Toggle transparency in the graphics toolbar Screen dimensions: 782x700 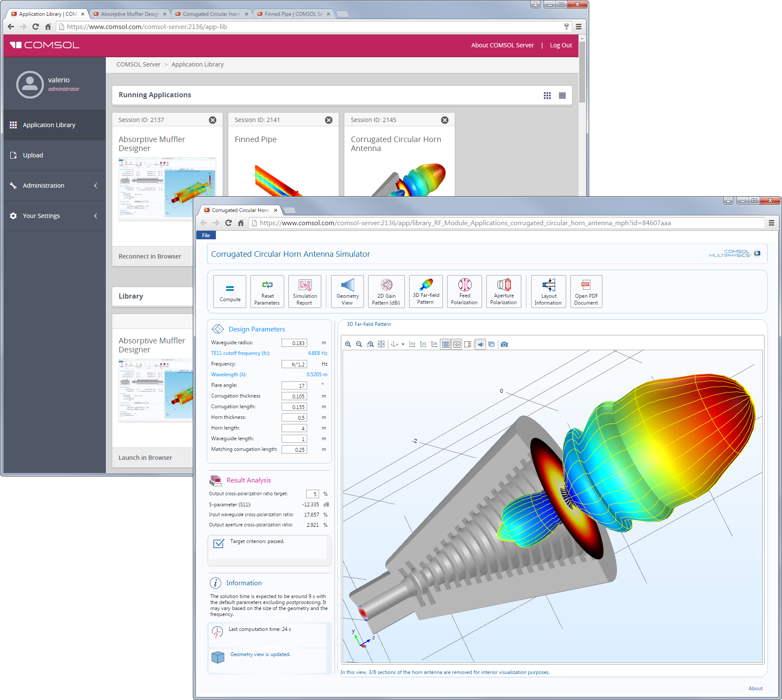click(491, 344)
